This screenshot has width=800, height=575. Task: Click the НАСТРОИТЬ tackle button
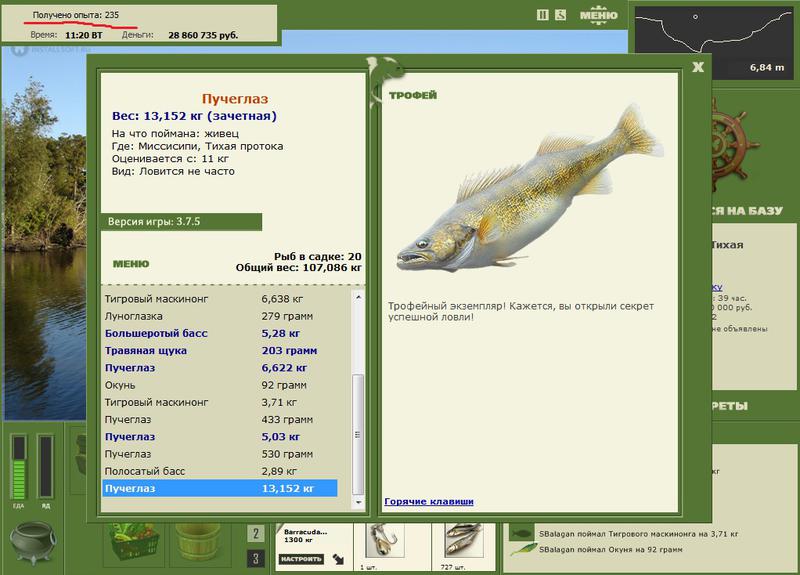click(301, 559)
